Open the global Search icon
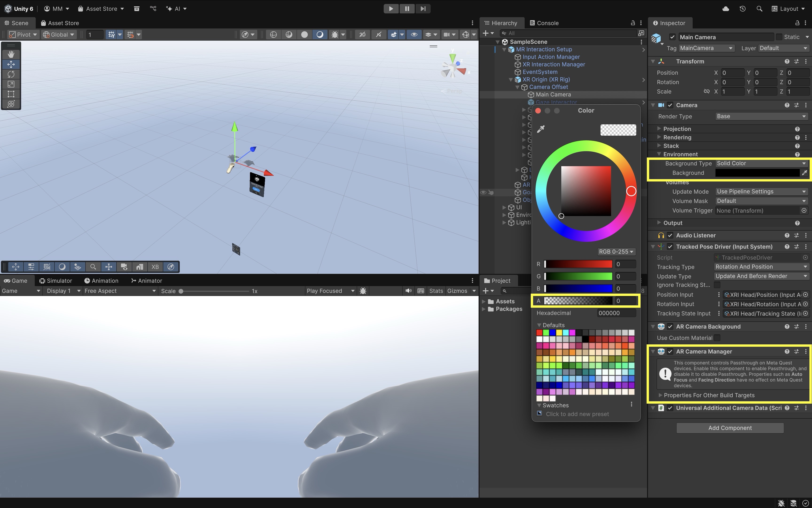 (x=759, y=9)
